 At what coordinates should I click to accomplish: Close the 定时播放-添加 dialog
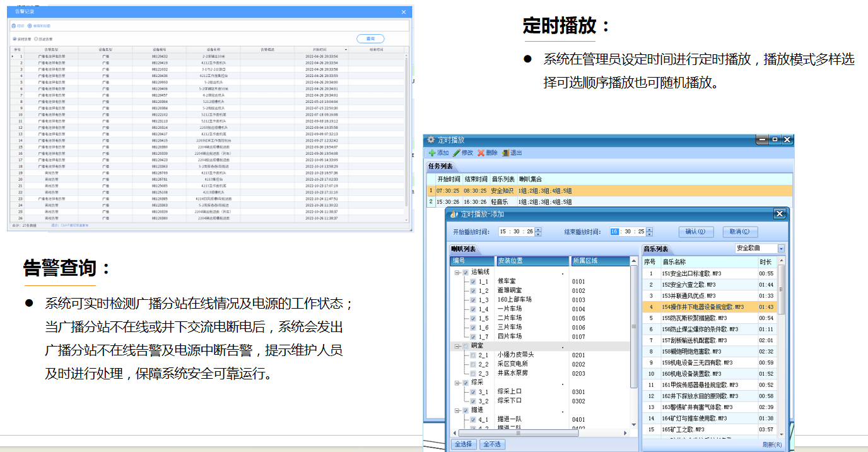[779, 214]
